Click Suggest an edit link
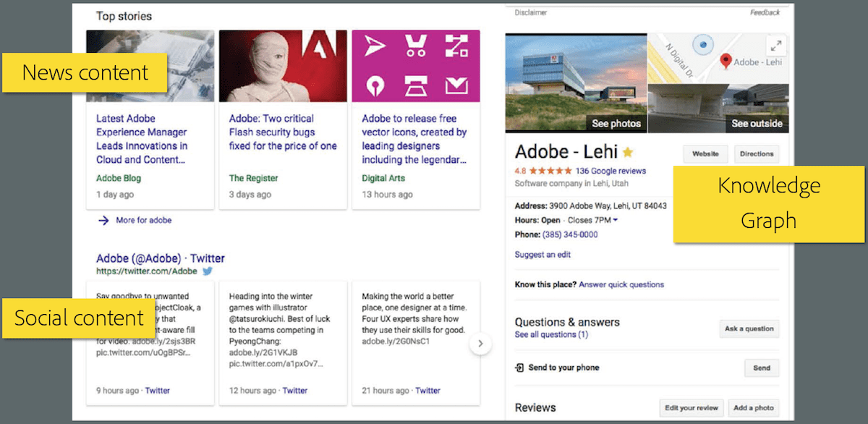868x424 pixels. click(x=542, y=255)
